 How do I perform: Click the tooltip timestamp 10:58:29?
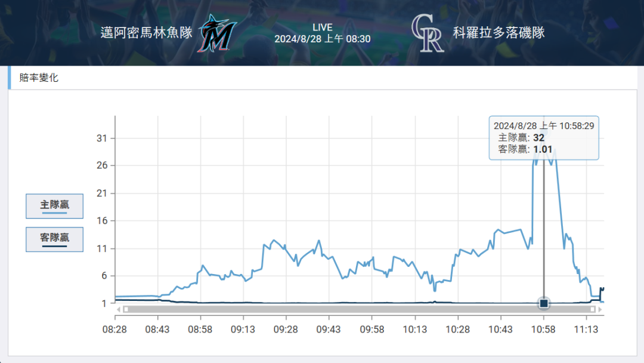544,126
